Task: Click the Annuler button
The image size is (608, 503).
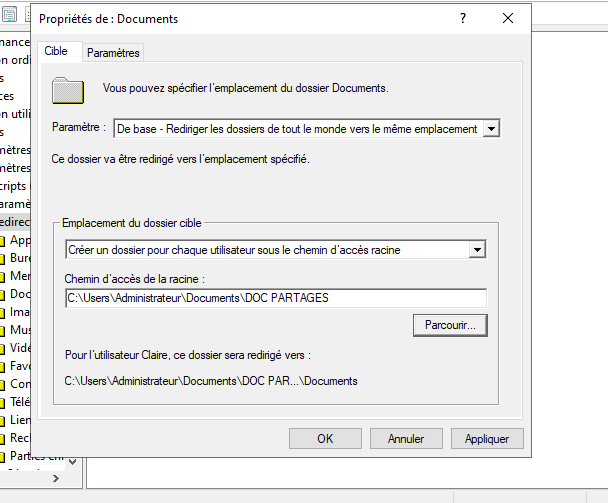Action: coord(406,438)
